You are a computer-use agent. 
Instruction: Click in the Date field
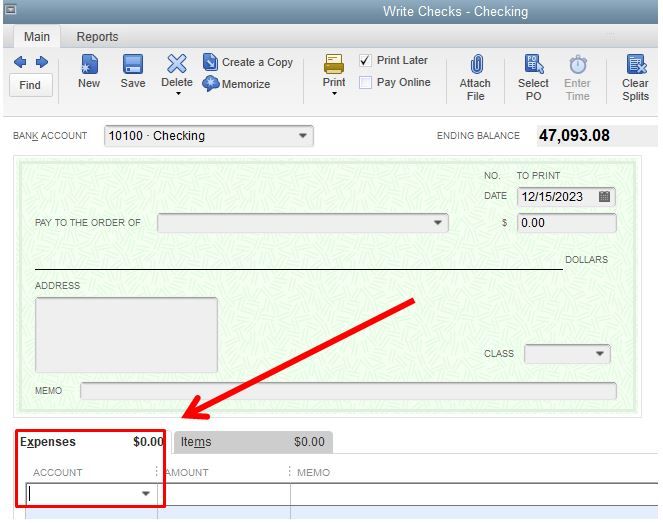566,197
